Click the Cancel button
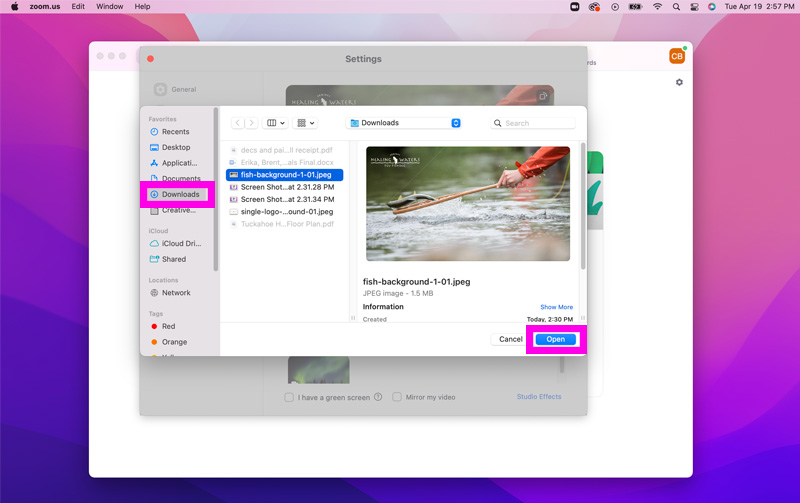Image resolution: width=800 pixels, height=503 pixels. coord(510,339)
